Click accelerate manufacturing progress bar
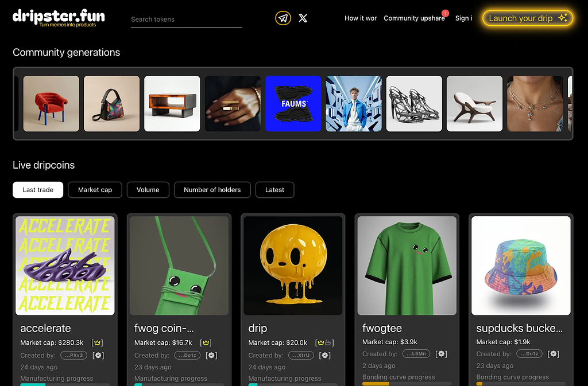Viewport: 588px width, 386px height. click(64, 384)
